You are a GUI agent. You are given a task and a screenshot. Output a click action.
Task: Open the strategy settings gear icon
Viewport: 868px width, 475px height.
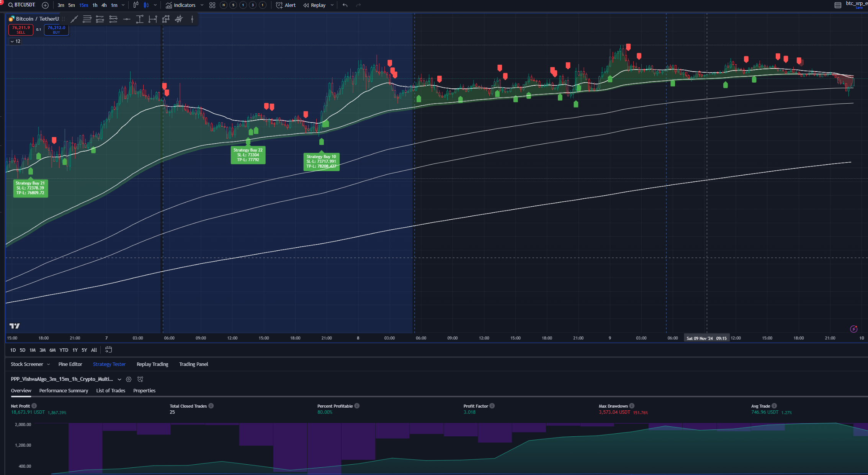129,379
